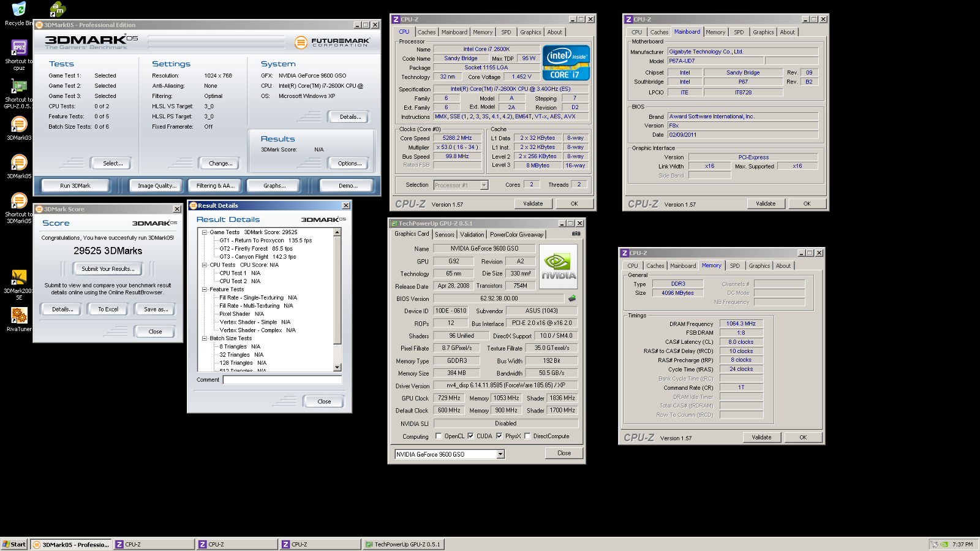
Task: Click the Intel Core i7 logo in CPU-Z
Action: [567, 63]
